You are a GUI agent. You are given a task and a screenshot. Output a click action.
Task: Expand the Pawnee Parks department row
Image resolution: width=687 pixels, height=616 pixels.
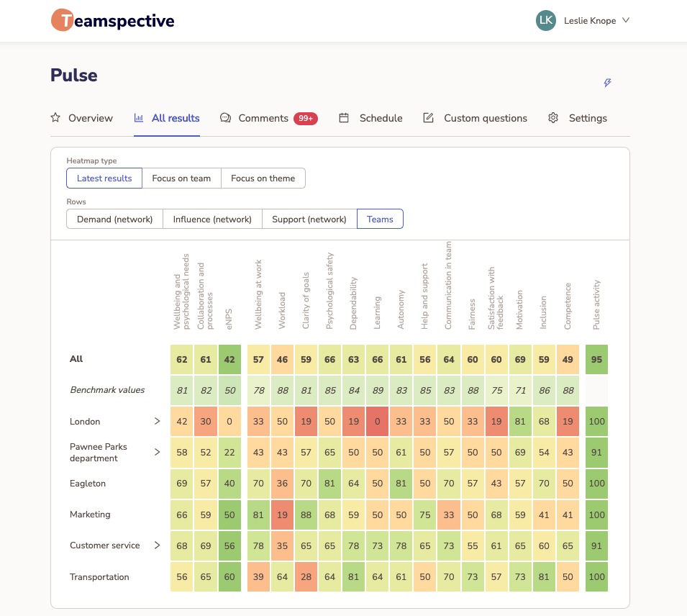click(158, 452)
